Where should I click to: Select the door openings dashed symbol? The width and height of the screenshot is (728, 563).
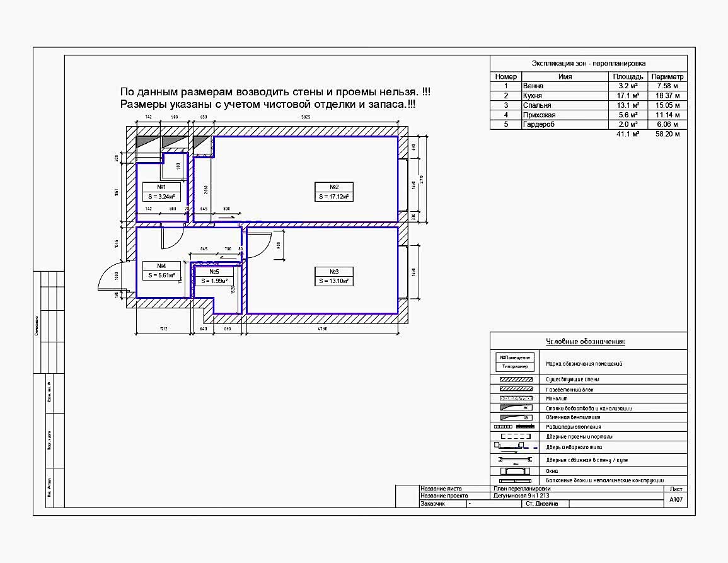coord(516,436)
